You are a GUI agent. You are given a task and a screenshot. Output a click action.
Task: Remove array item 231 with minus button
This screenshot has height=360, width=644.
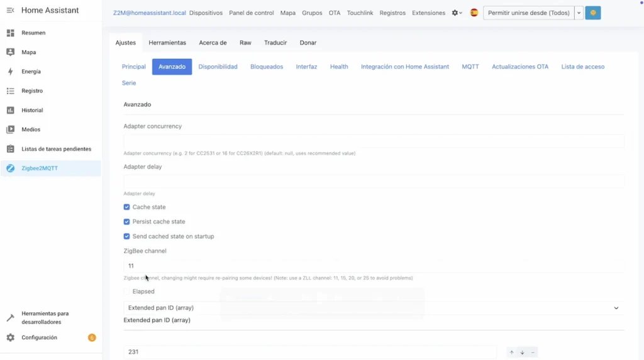point(533,352)
